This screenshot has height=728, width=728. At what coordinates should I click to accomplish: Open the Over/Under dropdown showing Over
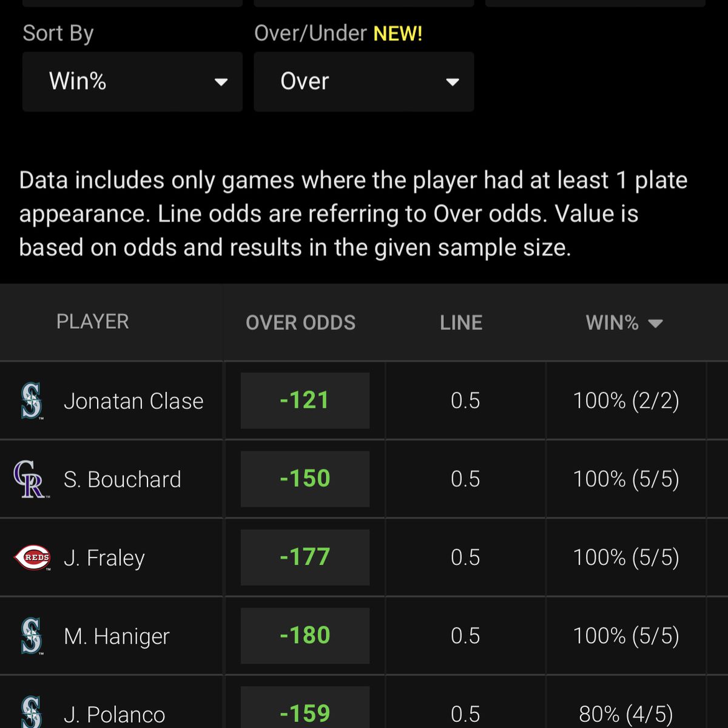364,81
